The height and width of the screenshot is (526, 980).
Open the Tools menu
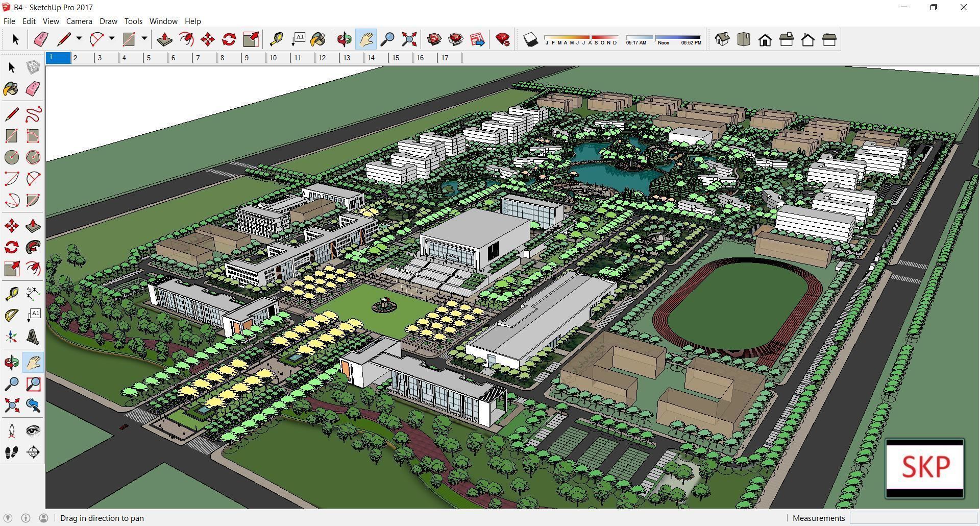[x=133, y=21]
